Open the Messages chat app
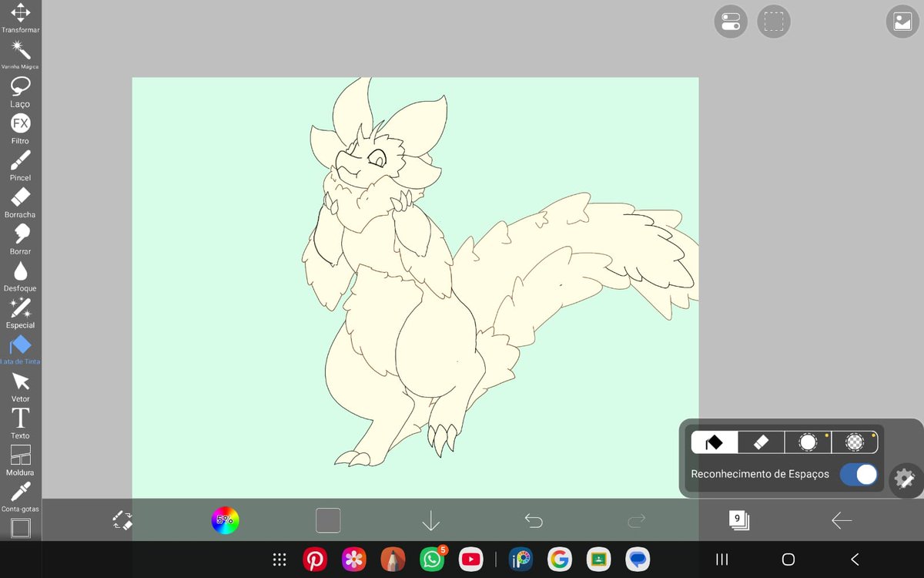Viewport: 924px width, 578px height. (638, 560)
